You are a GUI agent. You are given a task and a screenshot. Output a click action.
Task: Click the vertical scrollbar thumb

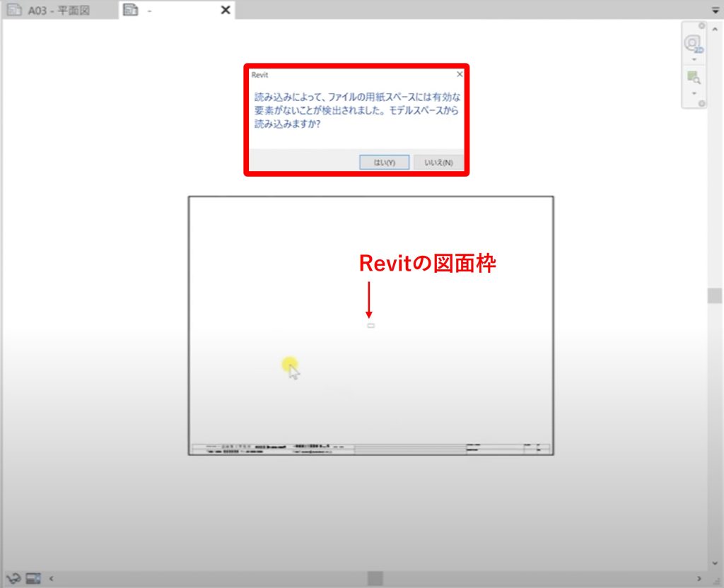[x=715, y=295]
